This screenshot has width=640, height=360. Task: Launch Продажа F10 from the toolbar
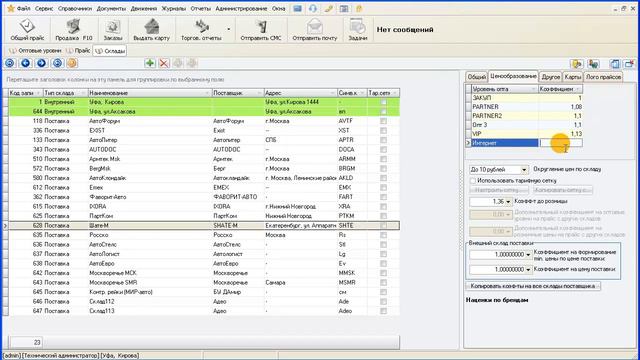click(x=74, y=29)
